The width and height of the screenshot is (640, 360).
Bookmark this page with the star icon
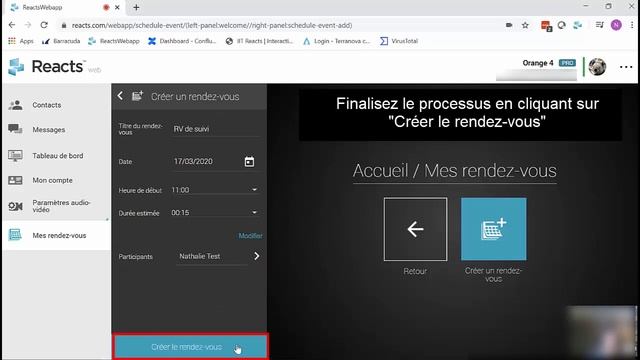(x=525, y=25)
